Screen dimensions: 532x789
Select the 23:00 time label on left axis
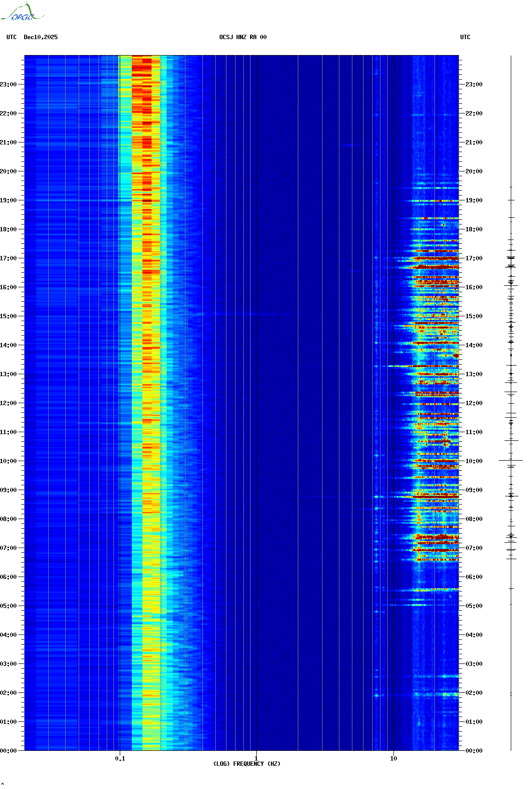(x=8, y=85)
